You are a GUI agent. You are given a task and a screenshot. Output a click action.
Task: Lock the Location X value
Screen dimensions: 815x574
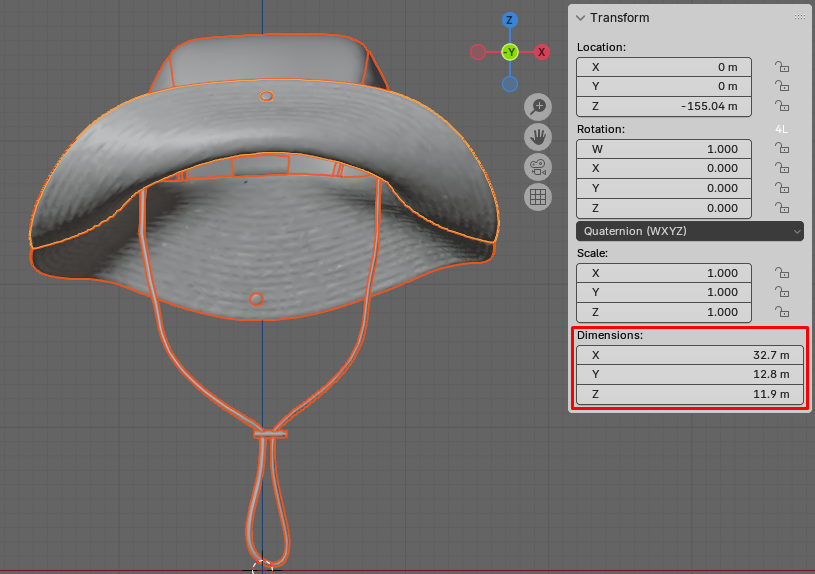(782, 67)
